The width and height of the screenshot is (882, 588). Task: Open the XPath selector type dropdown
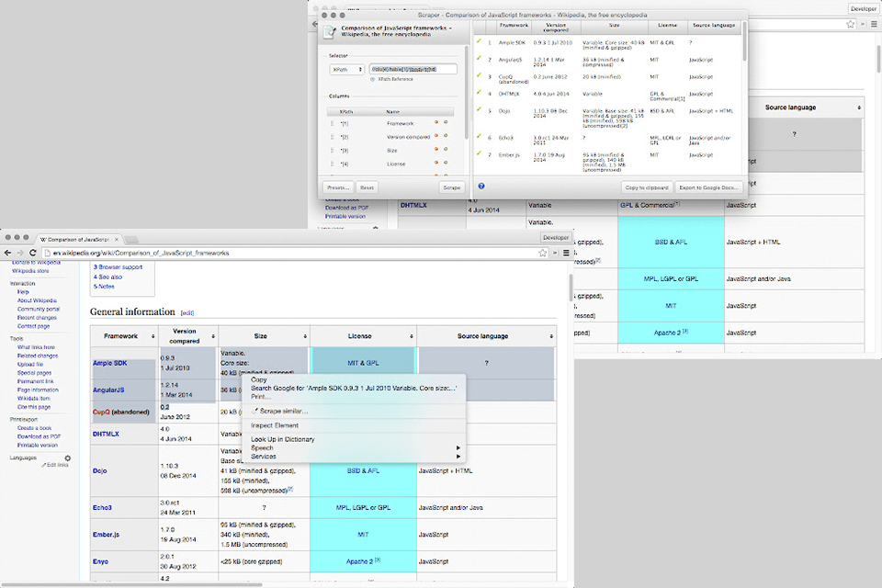tap(346, 70)
